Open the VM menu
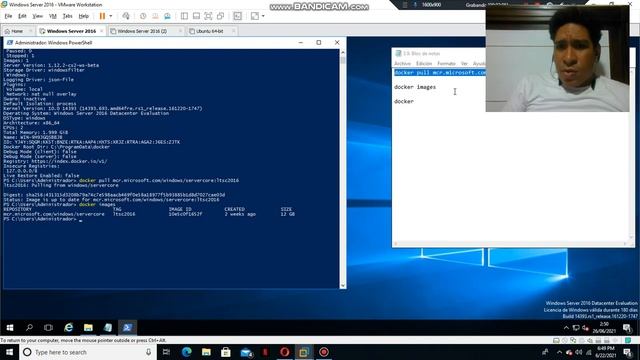The height and width of the screenshot is (360, 640). tap(53, 16)
